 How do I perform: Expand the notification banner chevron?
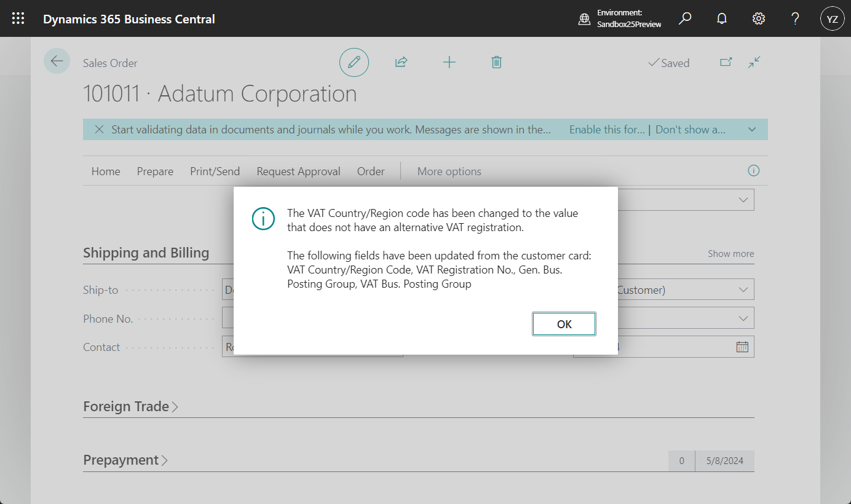(751, 129)
